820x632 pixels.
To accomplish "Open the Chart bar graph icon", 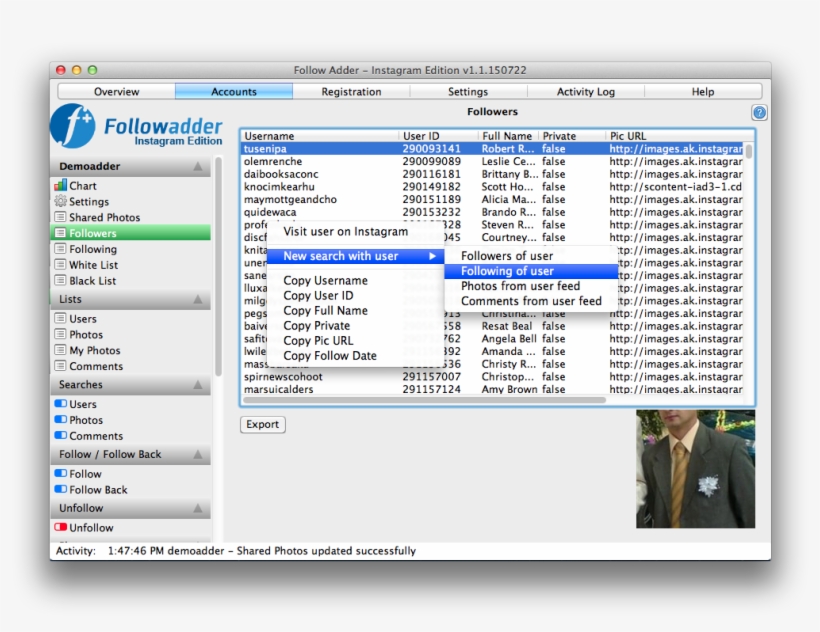I will click(61, 185).
